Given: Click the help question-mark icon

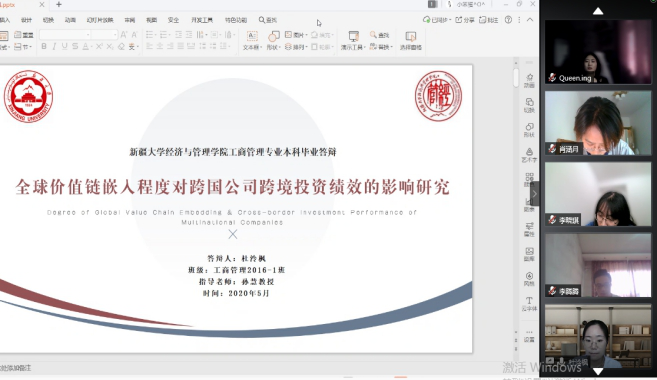Looking at the screenshot, I should pyautogui.click(x=508, y=20).
